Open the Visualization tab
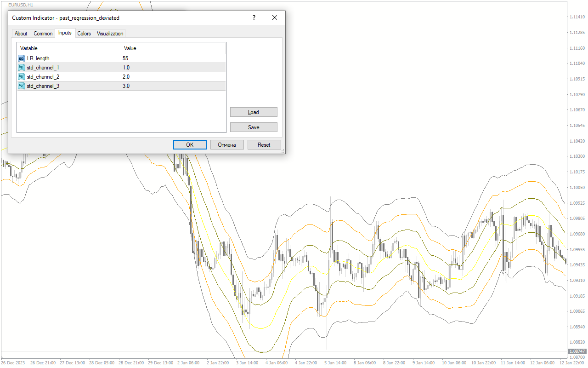The image size is (588, 368). [110, 34]
